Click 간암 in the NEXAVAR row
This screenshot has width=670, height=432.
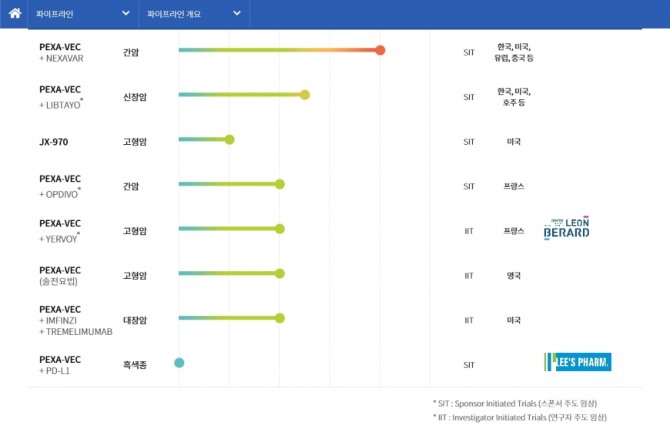click(x=131, y=53)
